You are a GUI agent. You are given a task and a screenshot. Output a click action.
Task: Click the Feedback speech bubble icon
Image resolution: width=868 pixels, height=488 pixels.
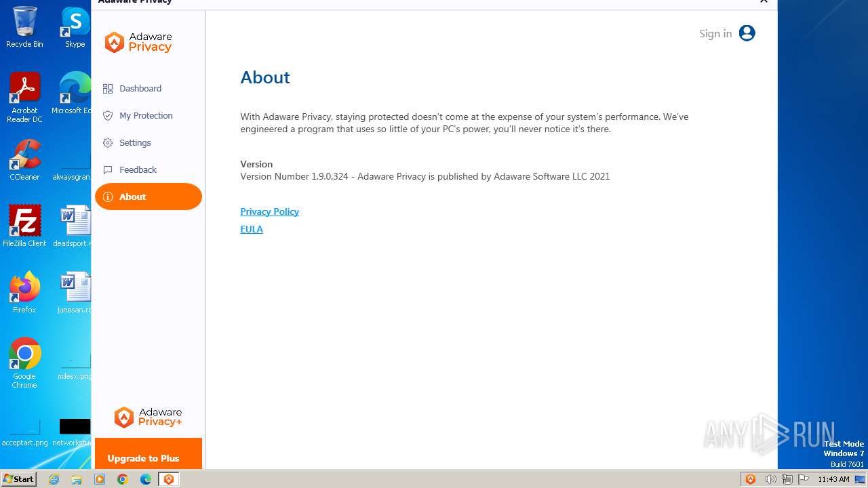tap(108, 169)
